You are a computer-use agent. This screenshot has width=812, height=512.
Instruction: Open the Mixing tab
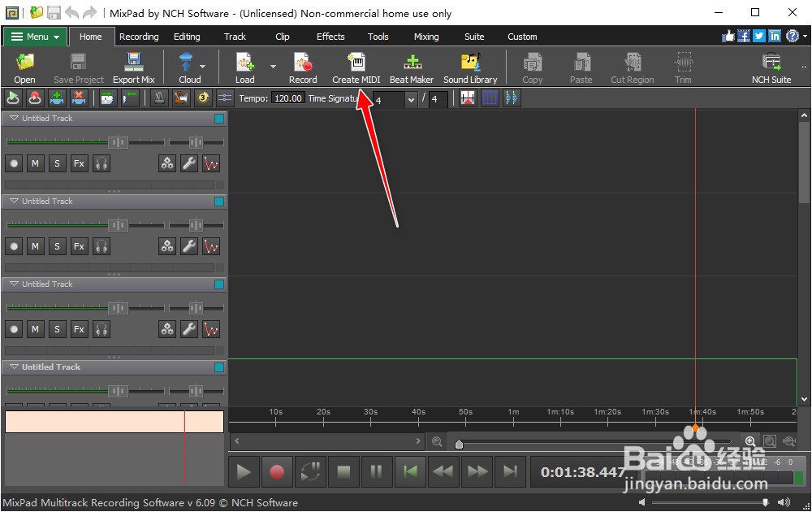coord(426,37)
